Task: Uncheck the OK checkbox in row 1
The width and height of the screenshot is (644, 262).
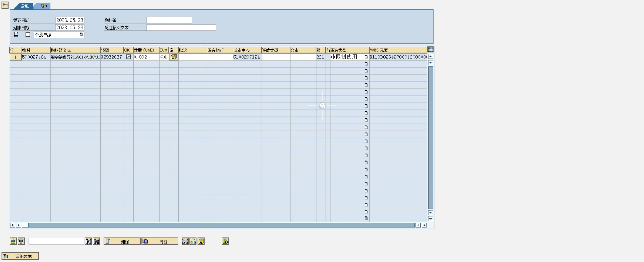Action: click(x=128, y=57)
